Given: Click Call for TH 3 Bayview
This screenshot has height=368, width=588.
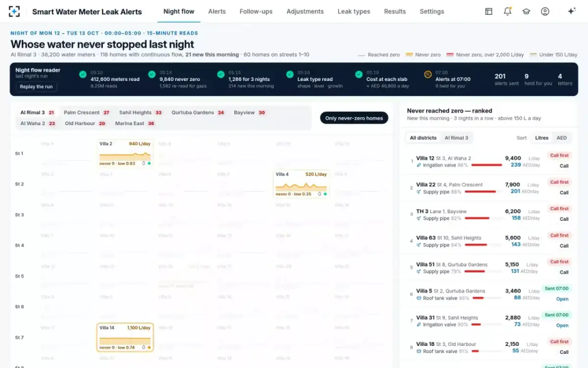Looking at the screenshot, I should pos(564,219).
